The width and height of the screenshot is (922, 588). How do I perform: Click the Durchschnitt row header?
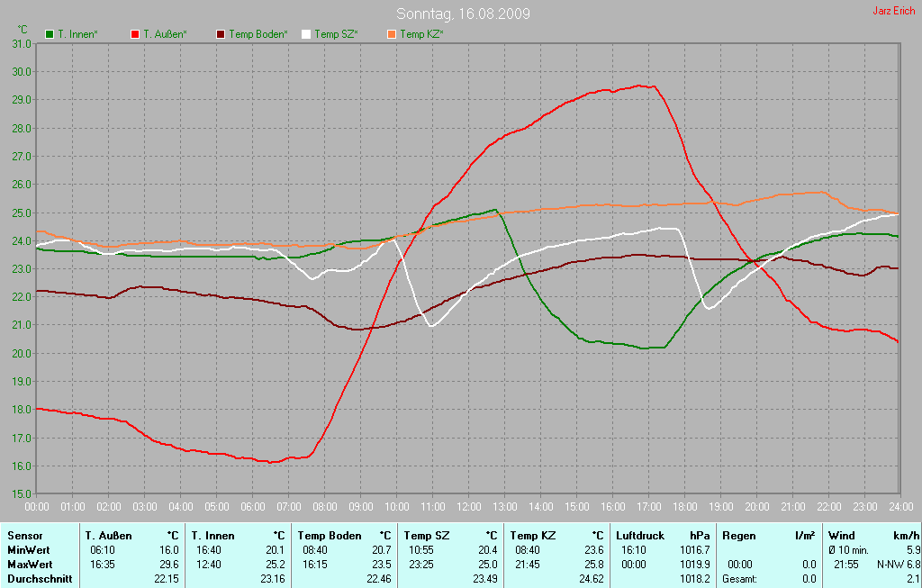[x=40, y=579]
